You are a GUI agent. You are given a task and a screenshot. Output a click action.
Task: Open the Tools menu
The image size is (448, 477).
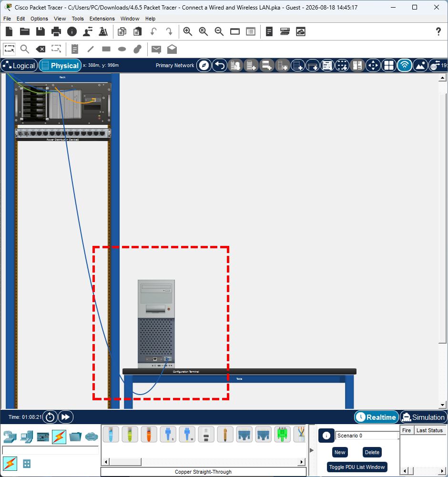[78, 19]
